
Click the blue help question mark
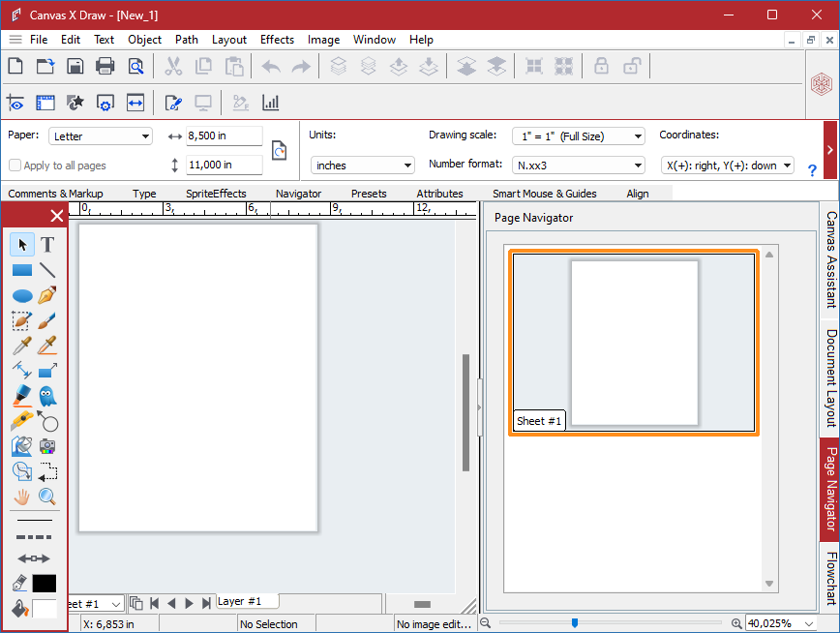tap(812, 170)
